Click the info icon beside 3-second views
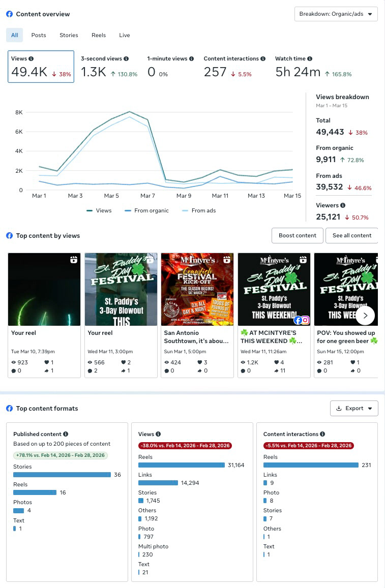 pyautogui.click(x=126, y=58)
